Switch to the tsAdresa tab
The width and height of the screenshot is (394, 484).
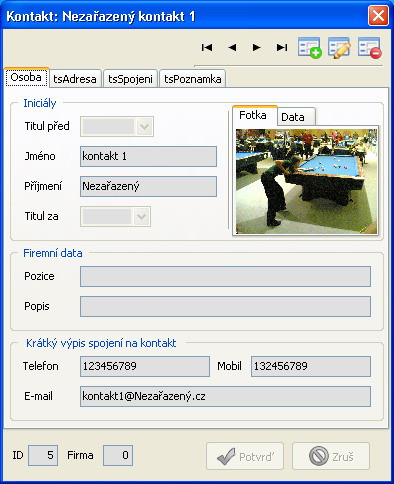(75, 79)
